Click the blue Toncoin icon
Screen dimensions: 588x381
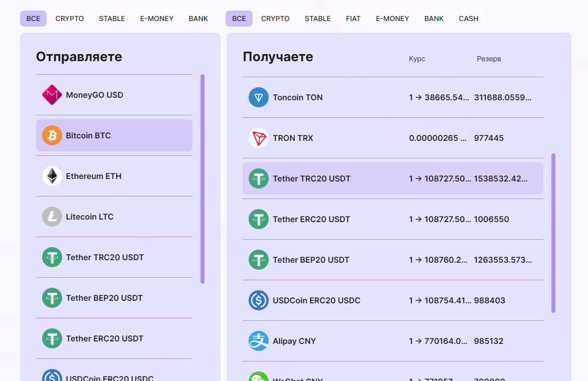click(x=259, y=97)
